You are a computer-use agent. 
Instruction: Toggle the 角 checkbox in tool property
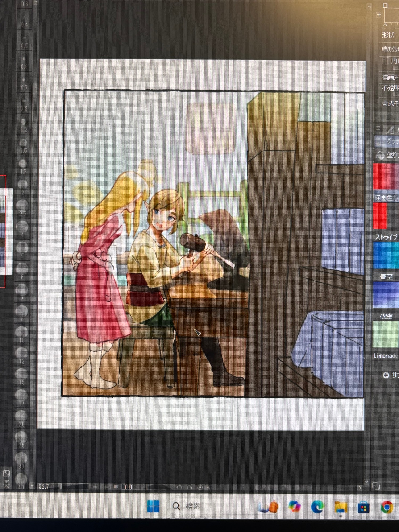point(385,61)
